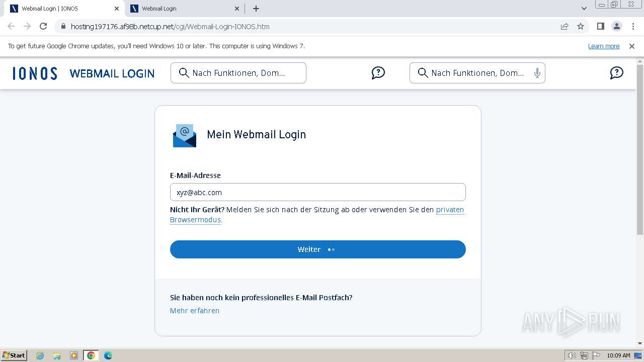
Task: Switch to the second 'Webmail Login' tab
Action: (184, 9)
